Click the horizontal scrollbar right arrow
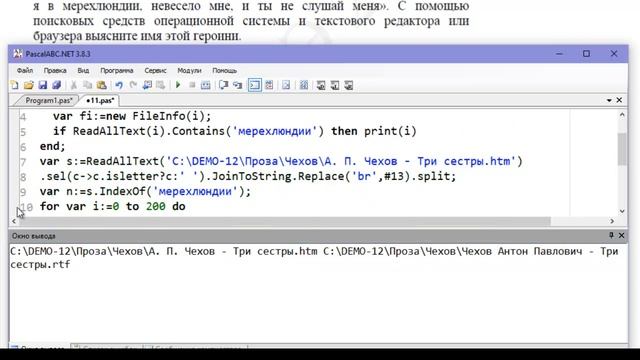 pyautogui.click(x=612, y=221)
